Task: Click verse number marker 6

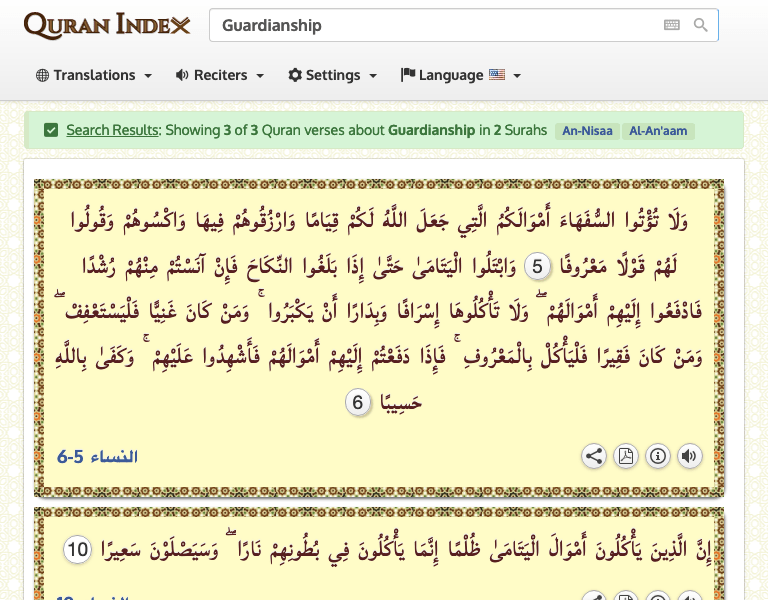Action: pos(358,403)
